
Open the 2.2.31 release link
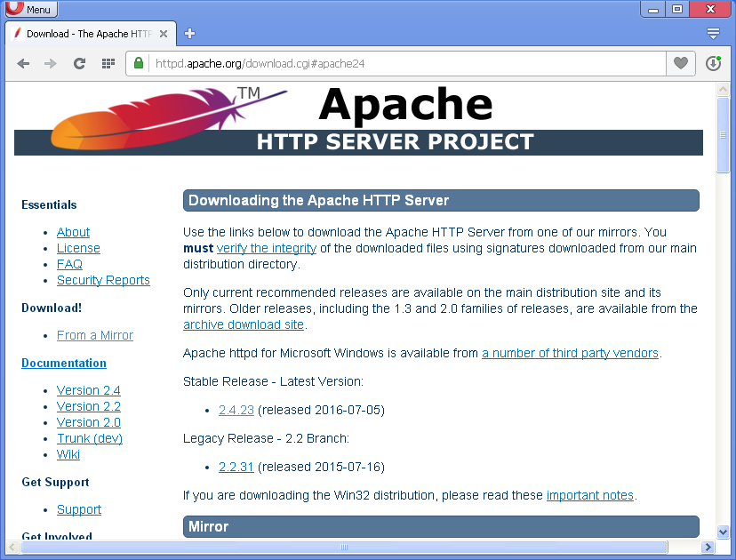[236, 467]
